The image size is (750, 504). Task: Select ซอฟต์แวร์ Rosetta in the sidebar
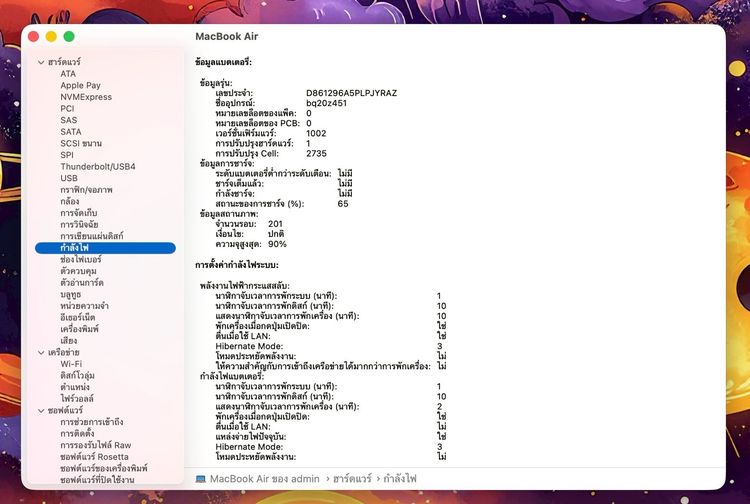click(94, 457)
